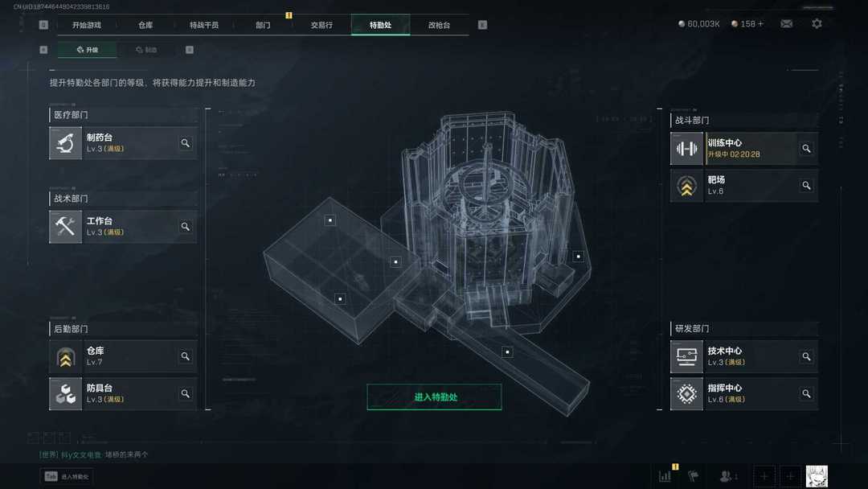The image size is (868, 489).
Task: Click the first empty squad slot plus
Action: click(764, 476)
